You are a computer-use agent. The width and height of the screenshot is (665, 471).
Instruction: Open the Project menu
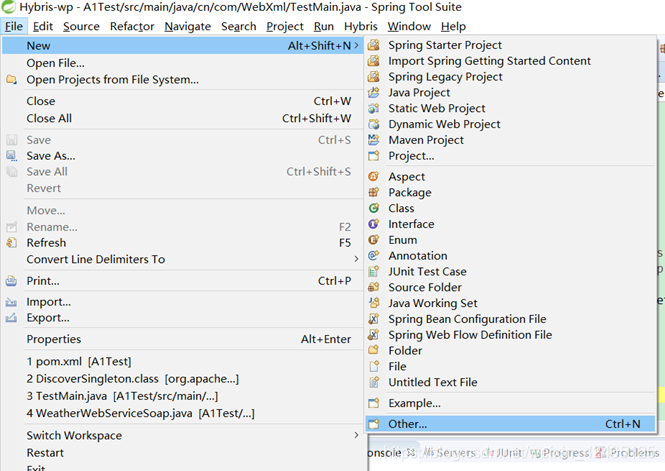click(x=285, y=26)
